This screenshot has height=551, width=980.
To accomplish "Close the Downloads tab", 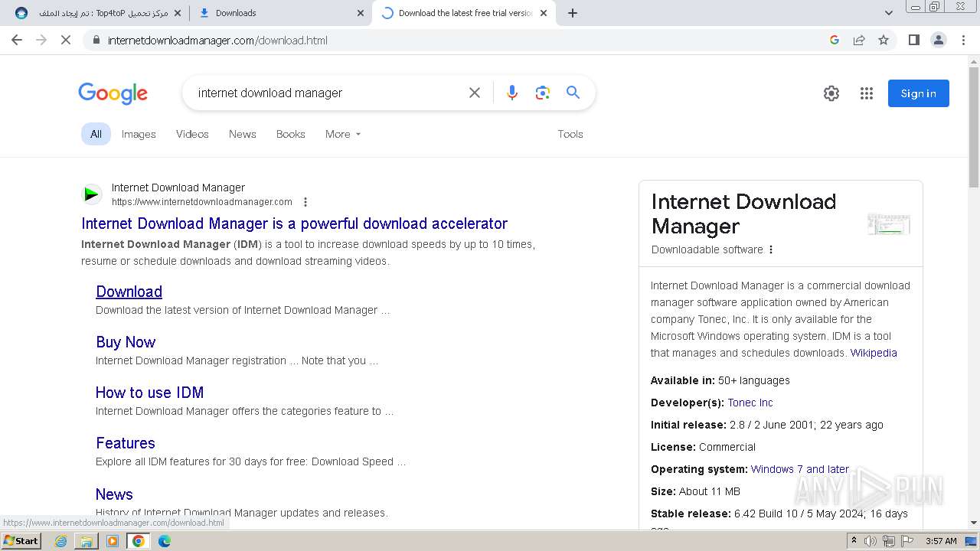I will tap(361, 13).
